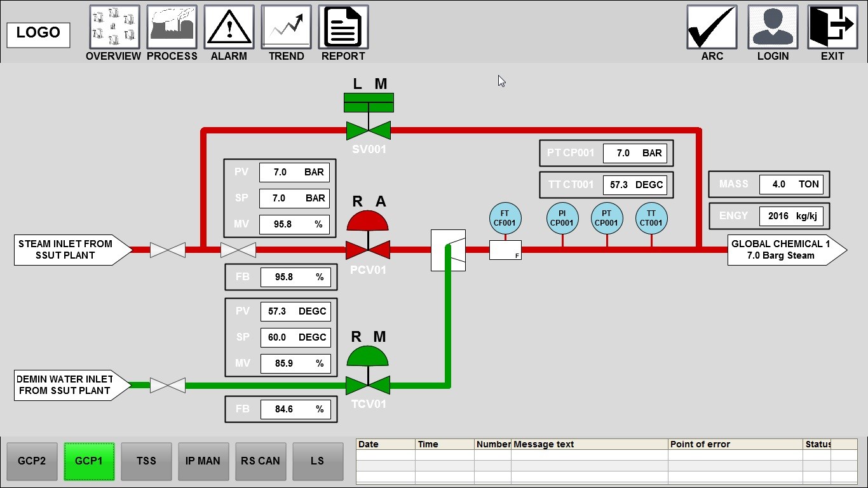
Task: Click the ARC checkmark icon
Action: [712, 27]
